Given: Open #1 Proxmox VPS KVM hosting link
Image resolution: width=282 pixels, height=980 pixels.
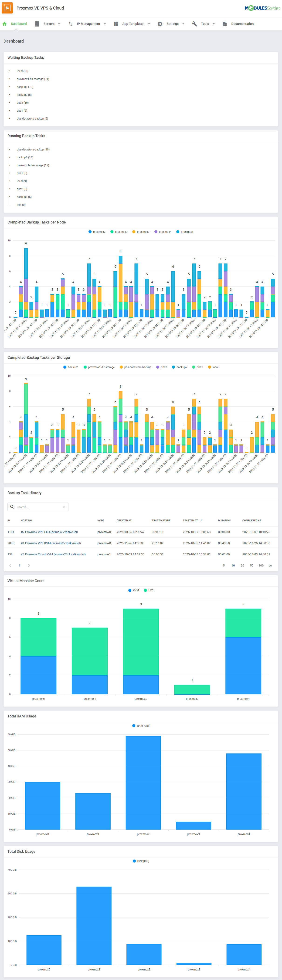Looking at the screenshot, I should tap(51, 543).
